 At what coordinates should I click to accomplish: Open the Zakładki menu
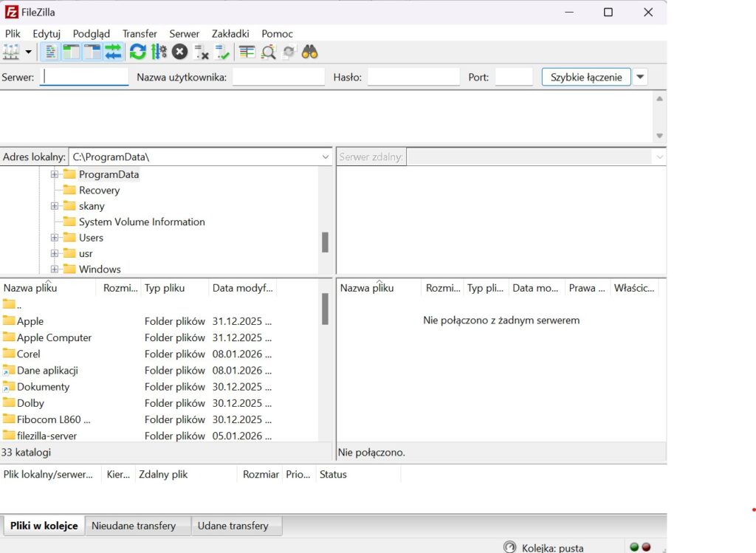coord(230,33)
